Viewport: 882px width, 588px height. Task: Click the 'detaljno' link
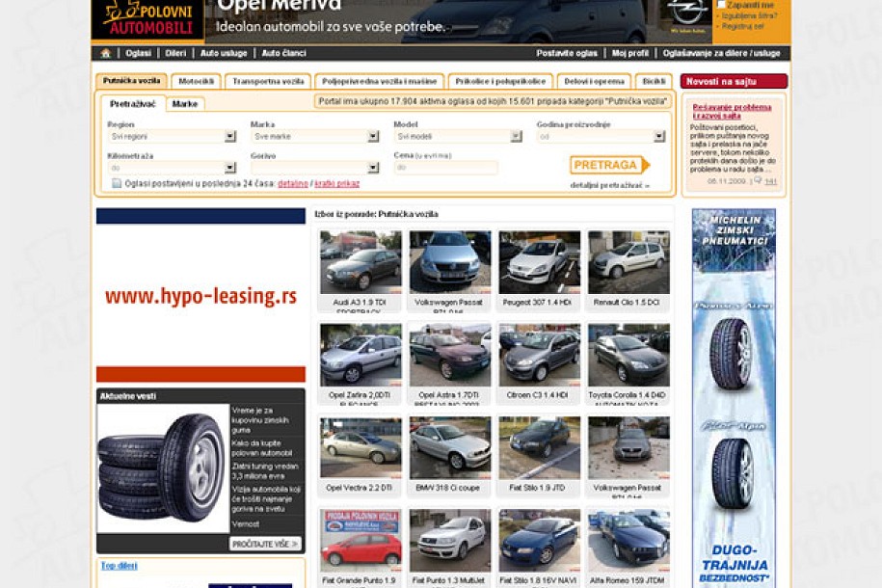[293, 184]
